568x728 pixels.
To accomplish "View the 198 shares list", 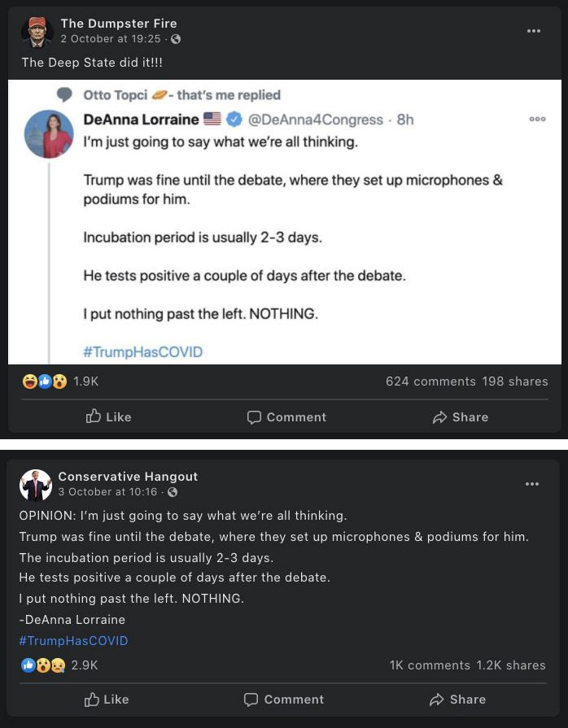I will pyautogui.click(x=515, y=381).
